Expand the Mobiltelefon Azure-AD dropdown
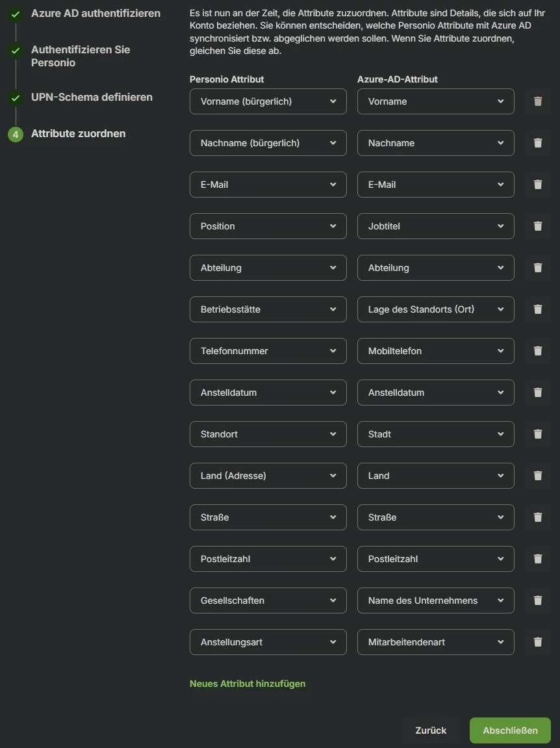 435,351
